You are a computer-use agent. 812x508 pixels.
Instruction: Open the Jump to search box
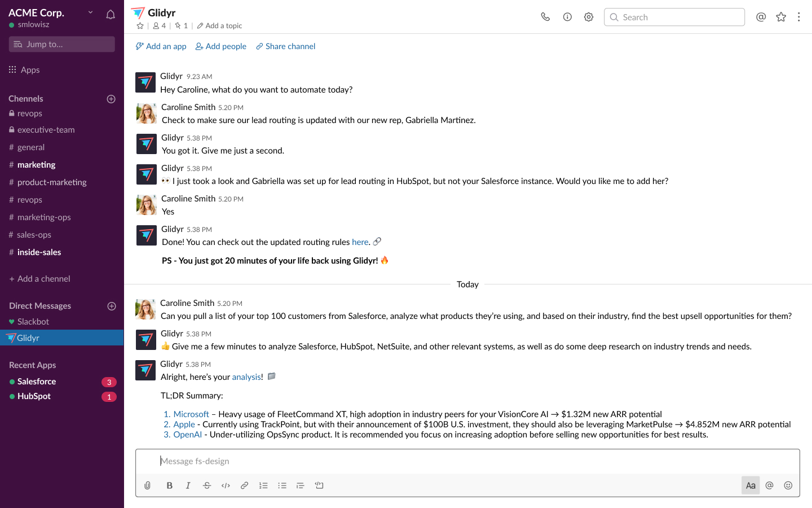[62, 44]
